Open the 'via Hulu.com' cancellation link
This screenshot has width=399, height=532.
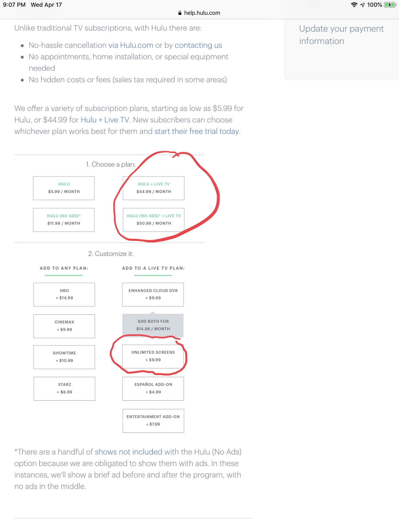(x=131, y=45)
